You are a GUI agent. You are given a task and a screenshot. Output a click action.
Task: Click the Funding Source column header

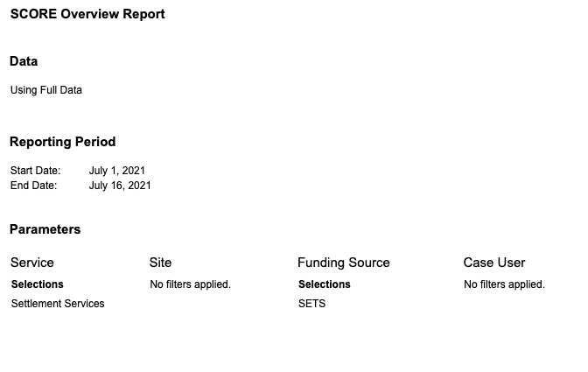(344, 263)
